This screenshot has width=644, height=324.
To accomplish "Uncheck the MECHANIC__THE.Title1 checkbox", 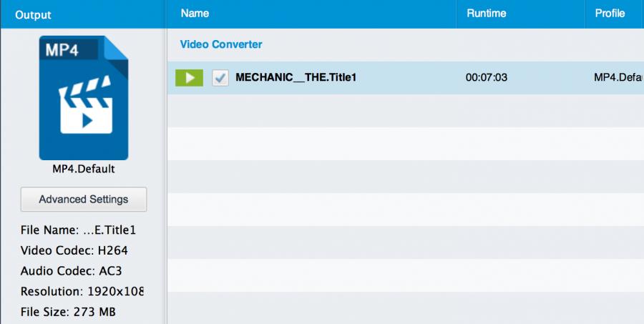I will coord(220,78).
